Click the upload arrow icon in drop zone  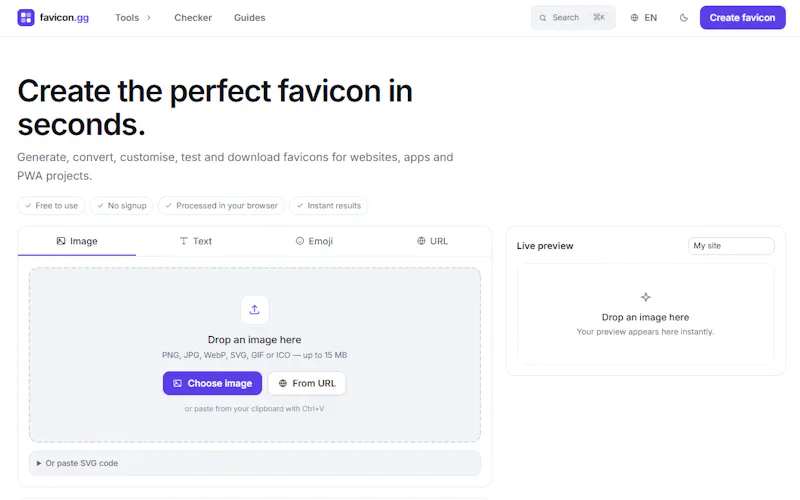tap(255, 310)
